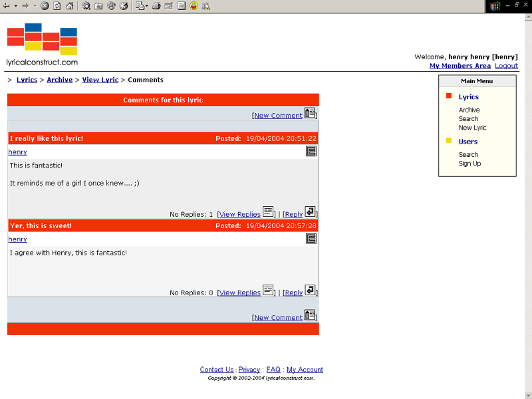Click the Discuss toolbar icon

click(x=182, y=6)
